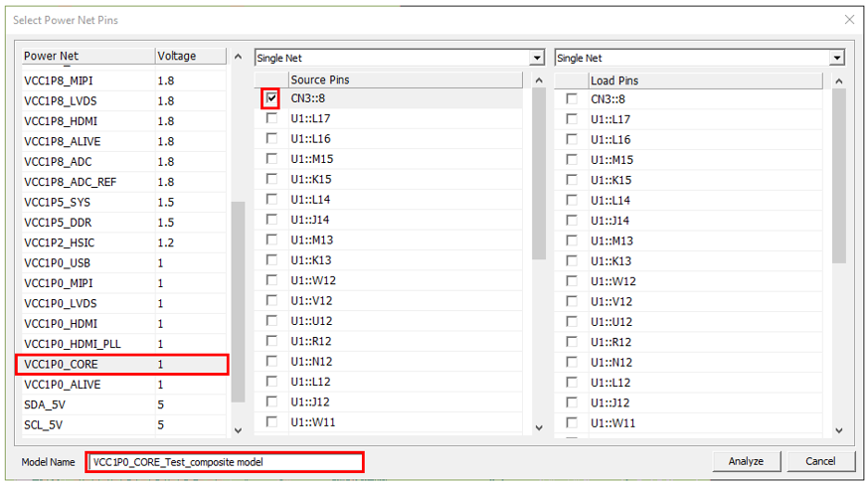
Task: Close the Select Power Net Pins dialog
Action: click(849, 20)
